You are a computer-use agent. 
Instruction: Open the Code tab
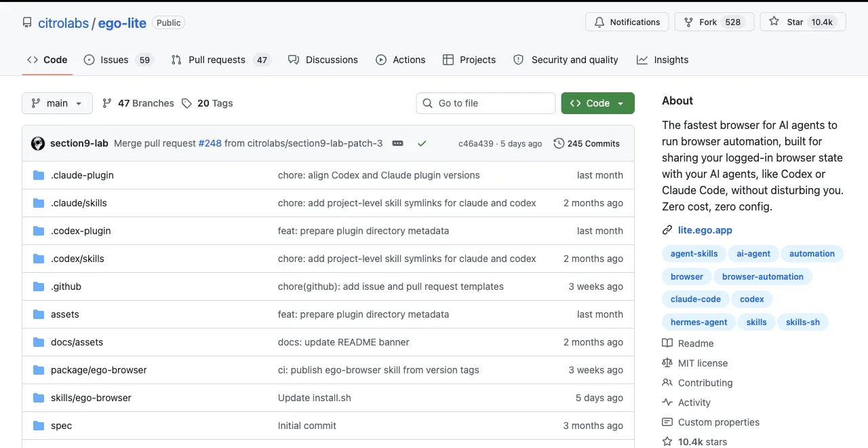click(47, 60)
